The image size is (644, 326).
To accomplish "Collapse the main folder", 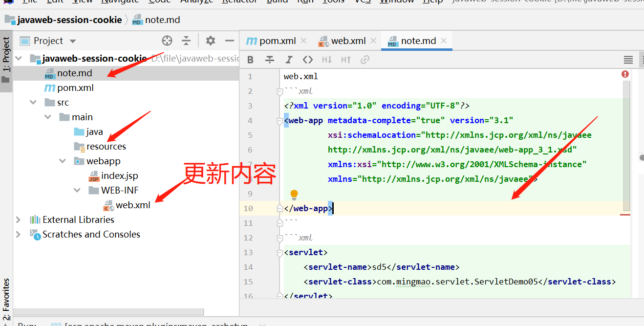I will 48,117.
